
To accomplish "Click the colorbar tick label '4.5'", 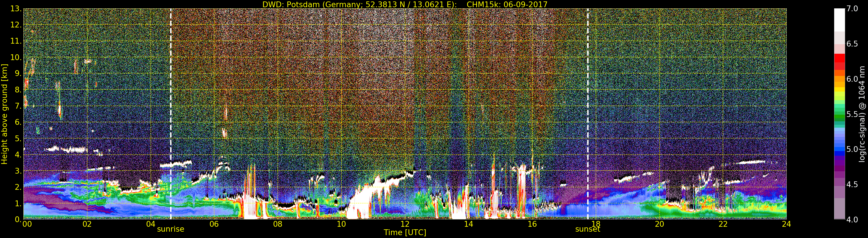I will (x=852, y=184).
